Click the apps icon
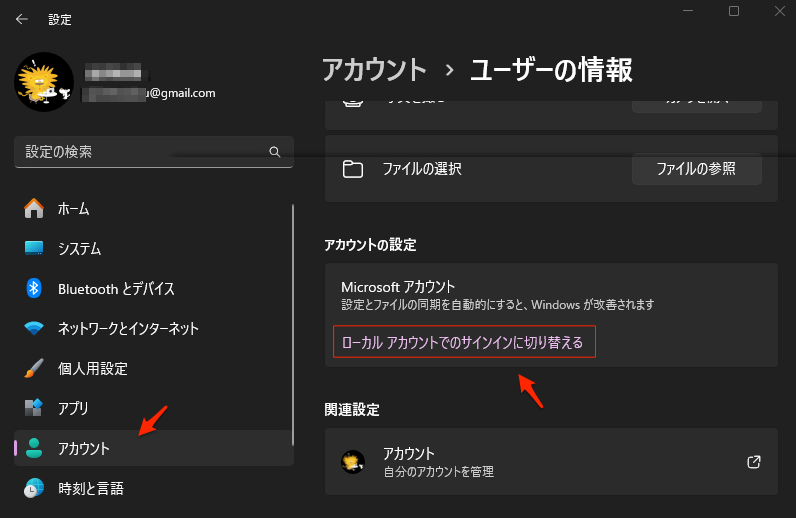The image size is (796, 518). coord(34,407)
